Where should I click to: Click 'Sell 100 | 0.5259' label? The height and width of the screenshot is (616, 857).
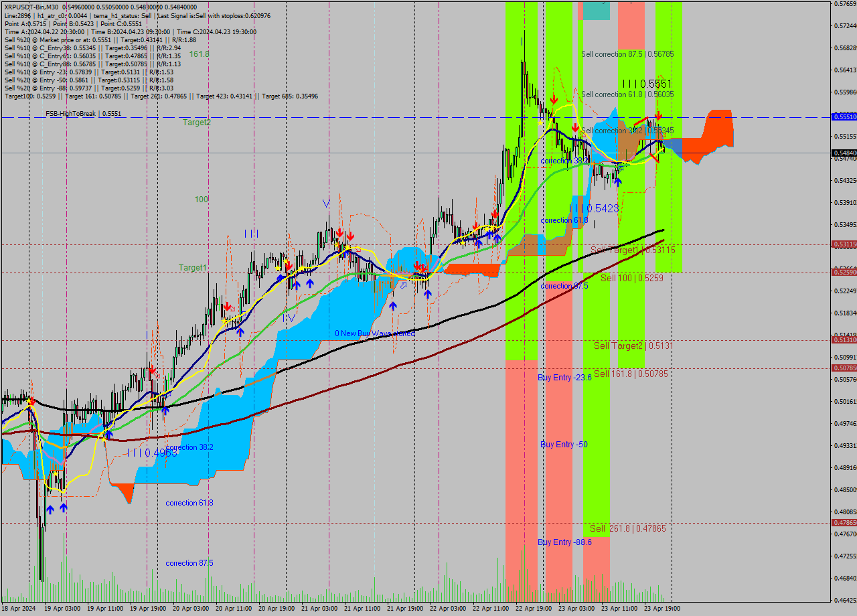click(x=632, y=277)
